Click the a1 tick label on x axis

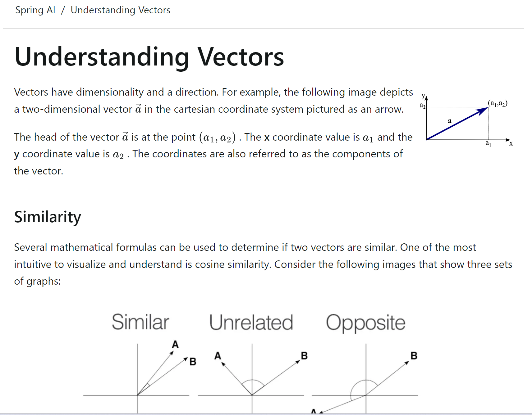488,143
